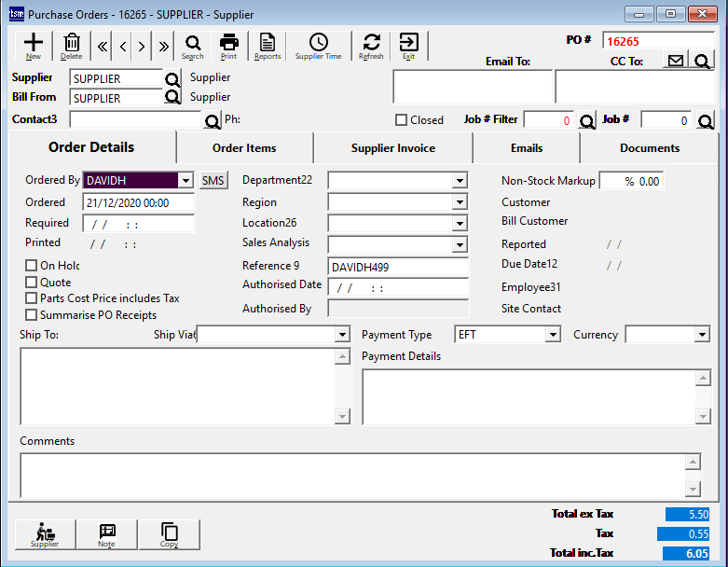
Task: Tick the Quote checkbox
Action: click(32, 283)
